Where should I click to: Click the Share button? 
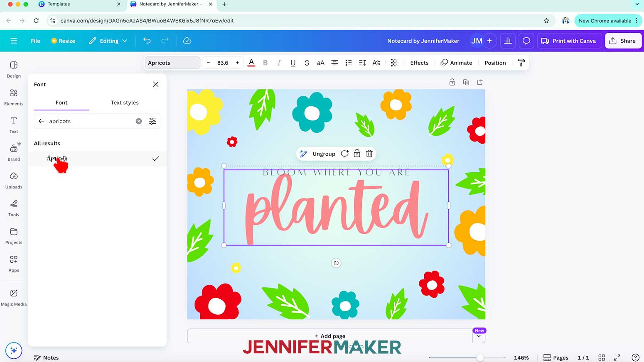coord(623,41)
